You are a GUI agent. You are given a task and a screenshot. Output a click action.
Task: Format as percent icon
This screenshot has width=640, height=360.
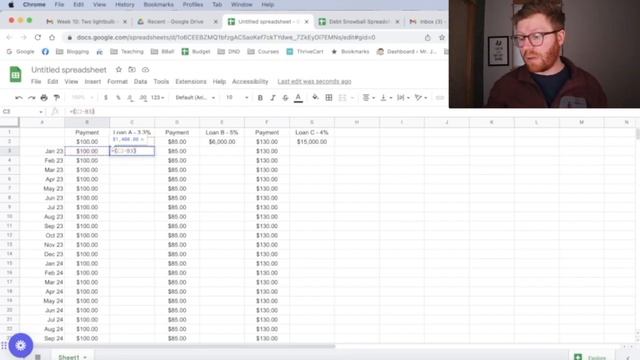pos(118,98)
